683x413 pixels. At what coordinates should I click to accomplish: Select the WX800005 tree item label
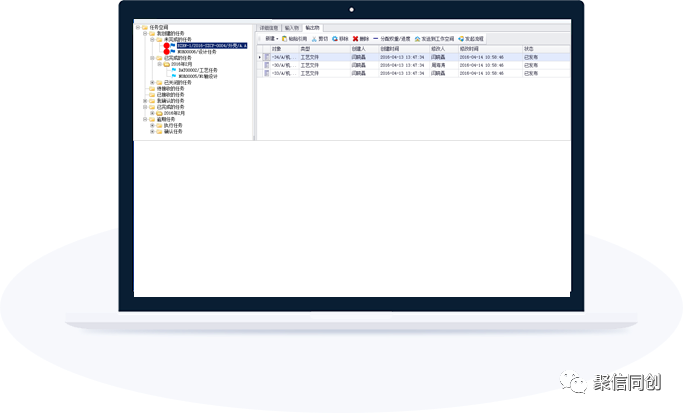coord(198,76)
